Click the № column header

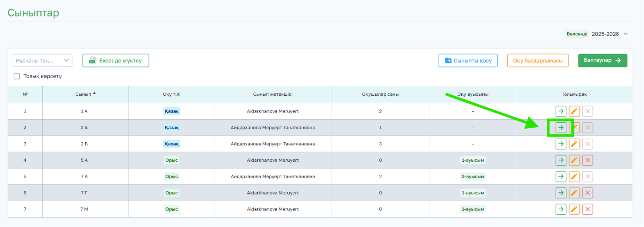[x=25, y=94]
